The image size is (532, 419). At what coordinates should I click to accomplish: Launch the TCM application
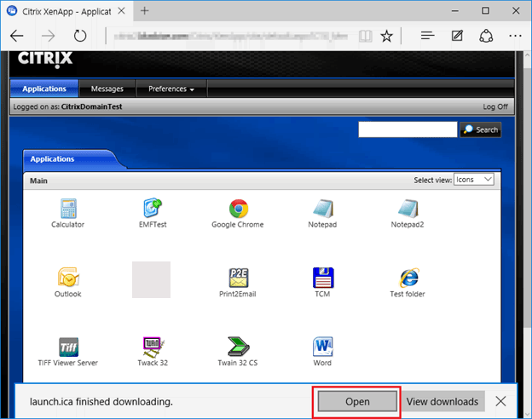click(322, 283)
